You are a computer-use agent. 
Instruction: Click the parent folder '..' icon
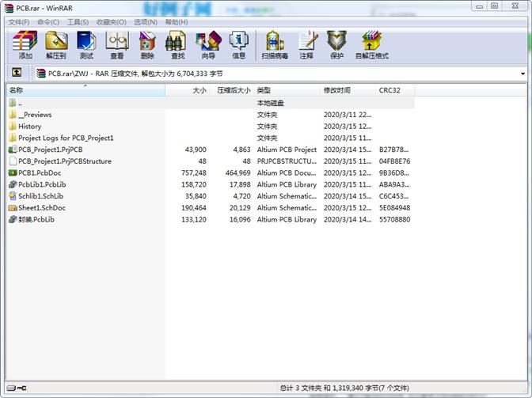click(13, 103)
